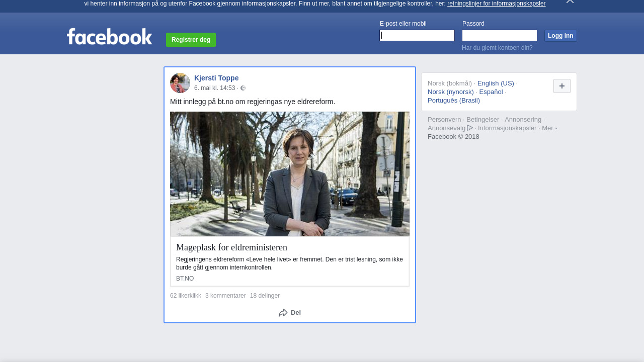
Task: Open the Betingelser footer link
Action: [482, 120]
